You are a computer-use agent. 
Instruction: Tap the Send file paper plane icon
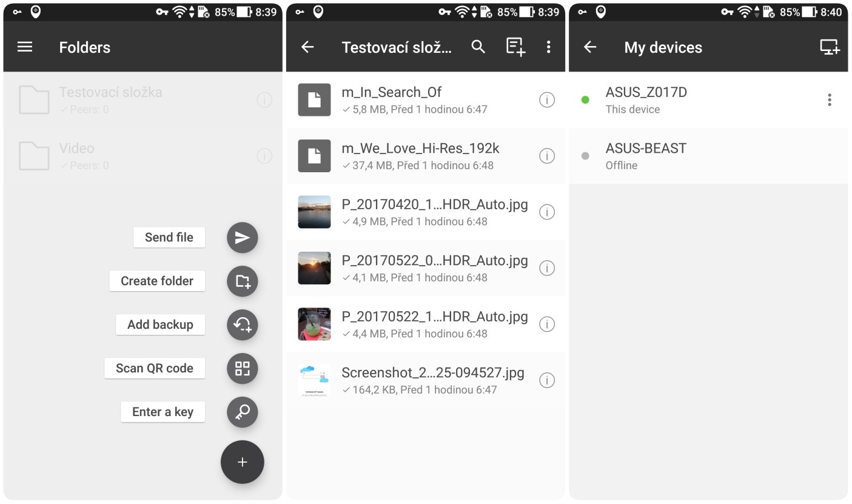click(242, 238)
